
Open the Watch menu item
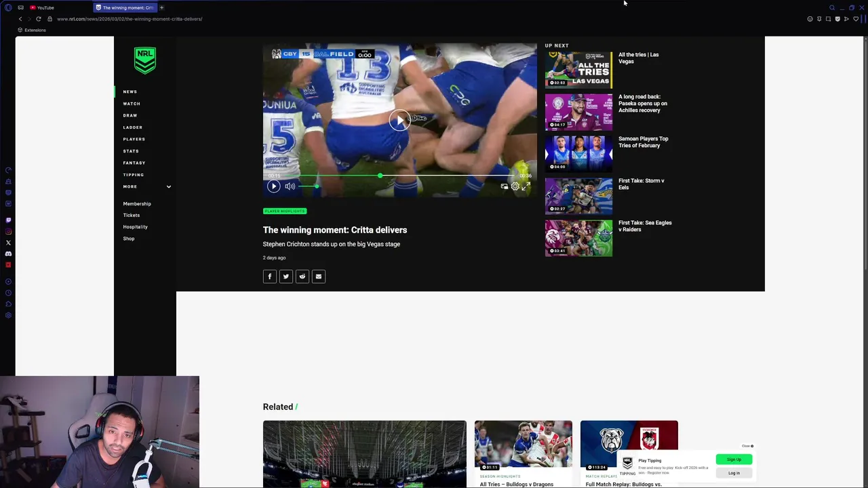tap(132, 104)
